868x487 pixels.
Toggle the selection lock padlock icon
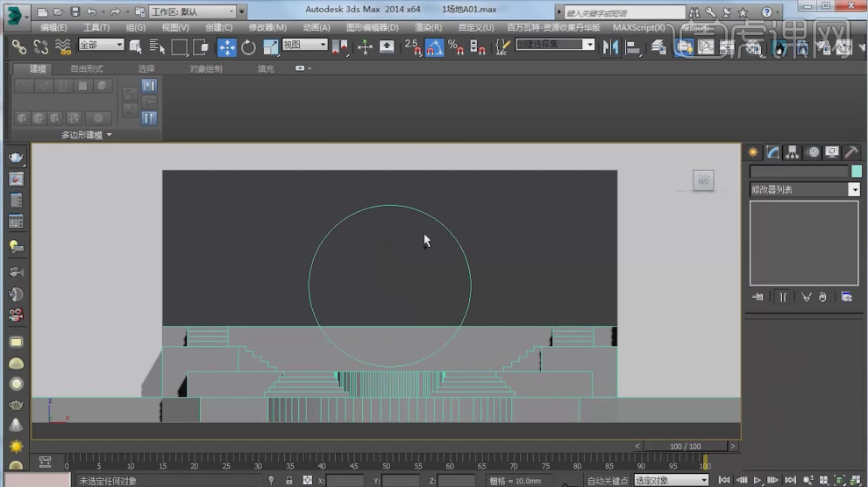[288, 480]
